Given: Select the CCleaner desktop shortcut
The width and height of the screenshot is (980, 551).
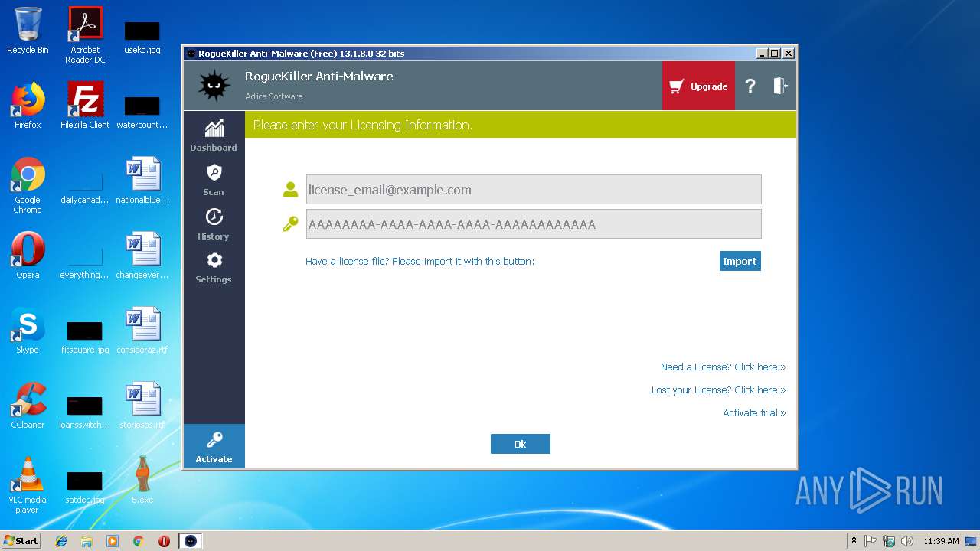Looking at the screenshot, I should tap(28, 405).
